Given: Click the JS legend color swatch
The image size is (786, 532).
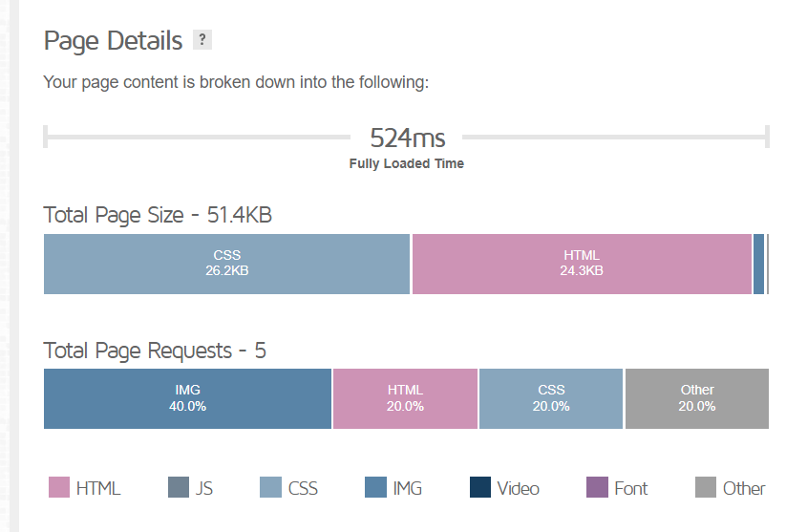Looking at the screenshot, I should point(179,488).
